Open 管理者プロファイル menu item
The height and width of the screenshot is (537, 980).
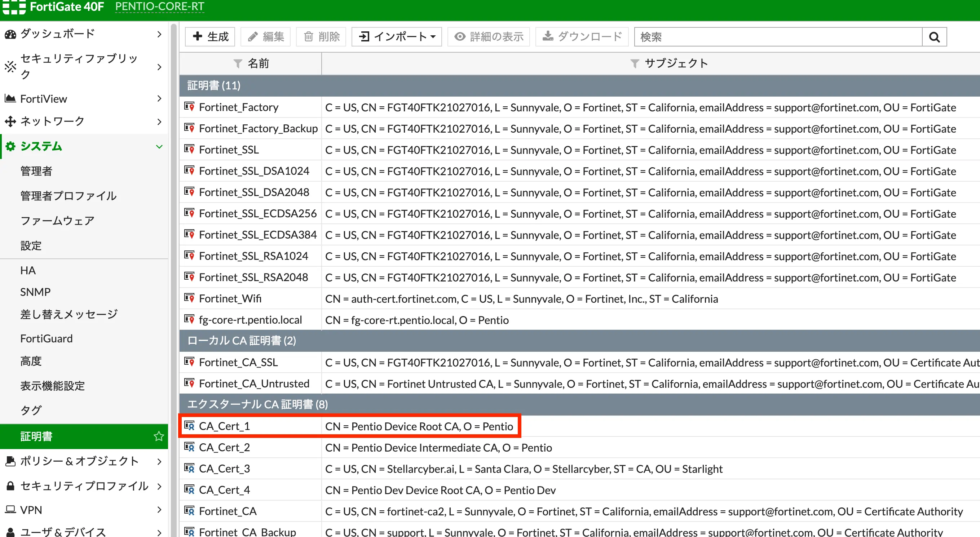(69, 196)
